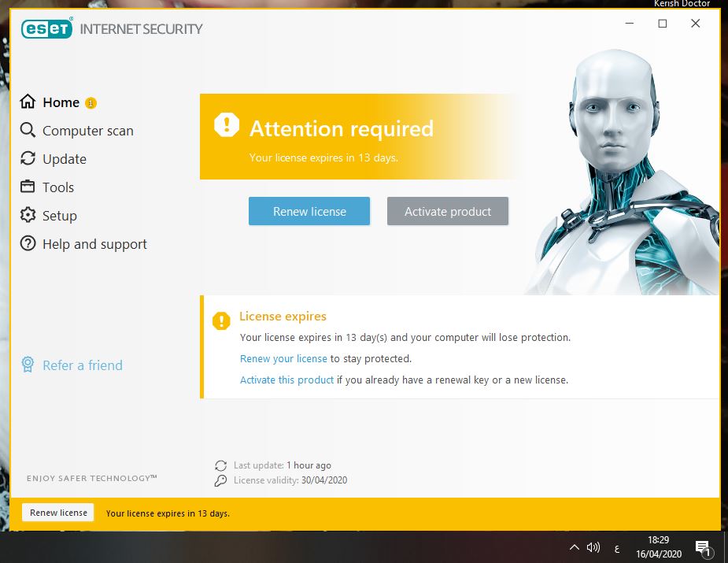Click the Computer scan magnifier icon
The width and height of the screenshot is (728, 563).
pos(28,130)
